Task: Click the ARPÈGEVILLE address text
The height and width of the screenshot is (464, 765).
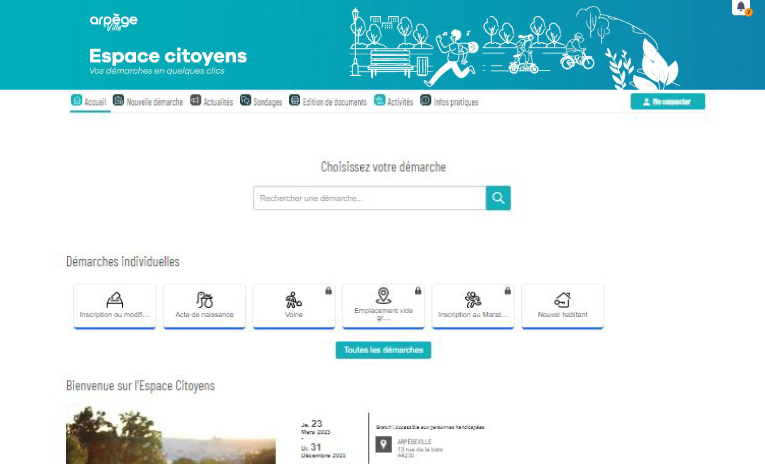Action: pyautogui.click(x=414, y=442)
